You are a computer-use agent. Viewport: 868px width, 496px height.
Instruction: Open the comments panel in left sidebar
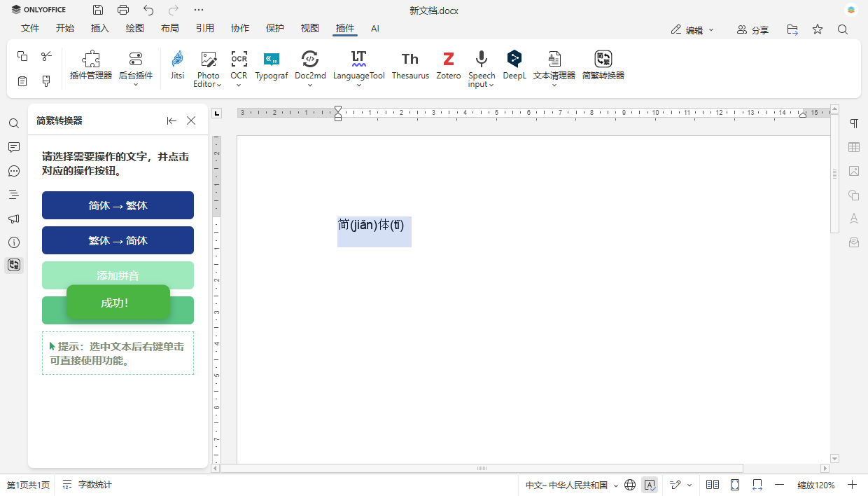(14, 147)
